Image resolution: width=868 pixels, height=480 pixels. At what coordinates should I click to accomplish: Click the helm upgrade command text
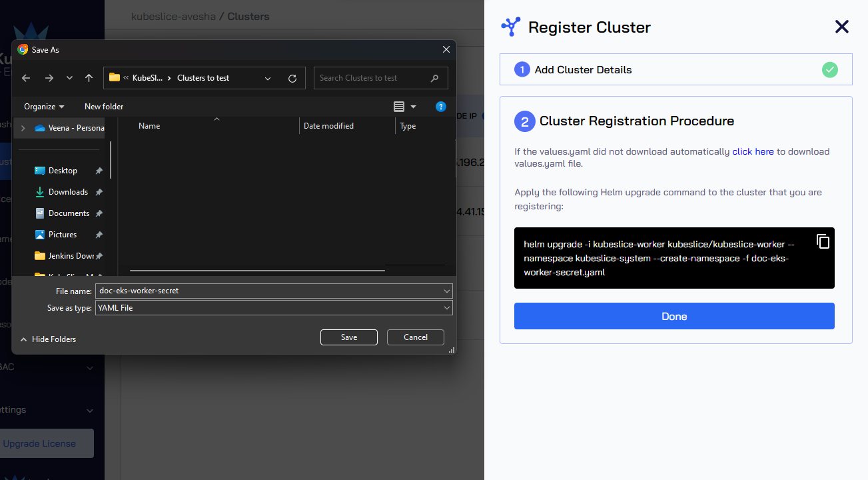tap(659, 258)
